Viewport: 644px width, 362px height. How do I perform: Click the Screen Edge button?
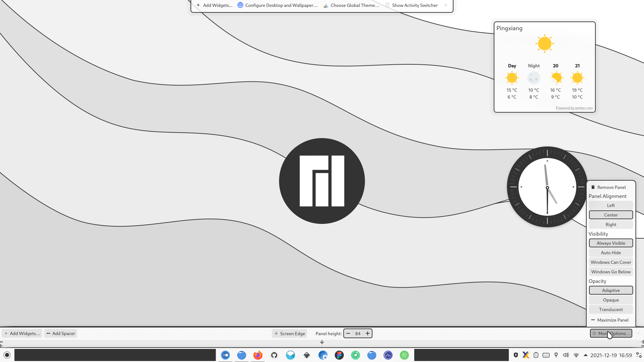[289, 334]
